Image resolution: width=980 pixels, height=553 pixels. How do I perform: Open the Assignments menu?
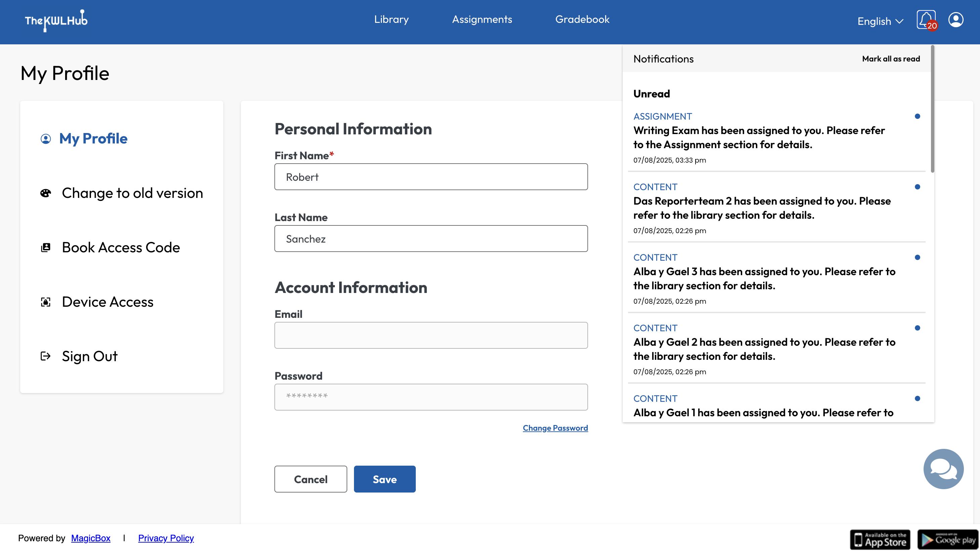pyautogui.click(x=482, y=19)
